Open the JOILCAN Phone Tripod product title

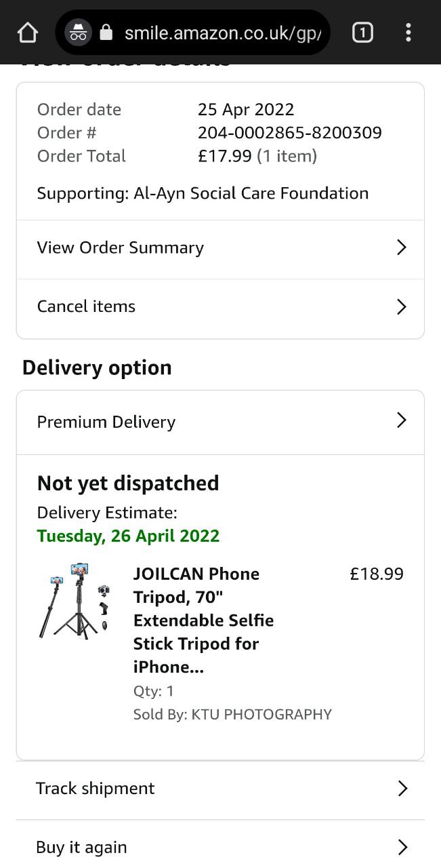pyautogui.click(x=203, y=620)
